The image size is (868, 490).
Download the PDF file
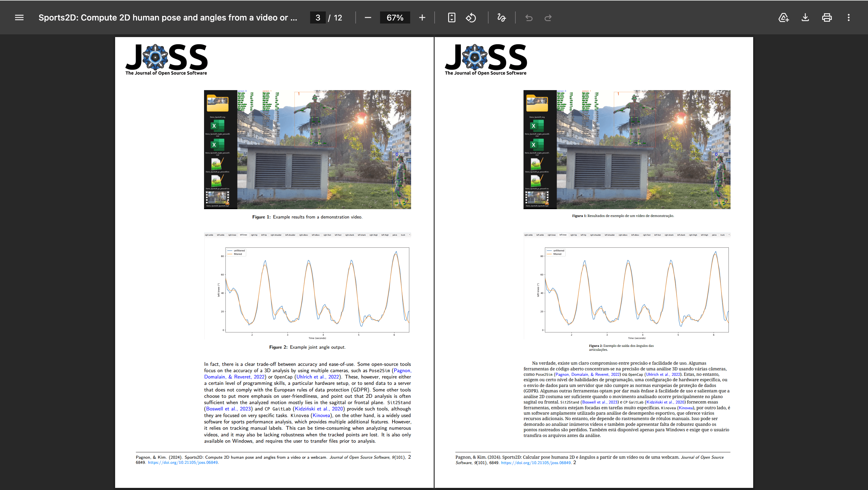(805, 17)
